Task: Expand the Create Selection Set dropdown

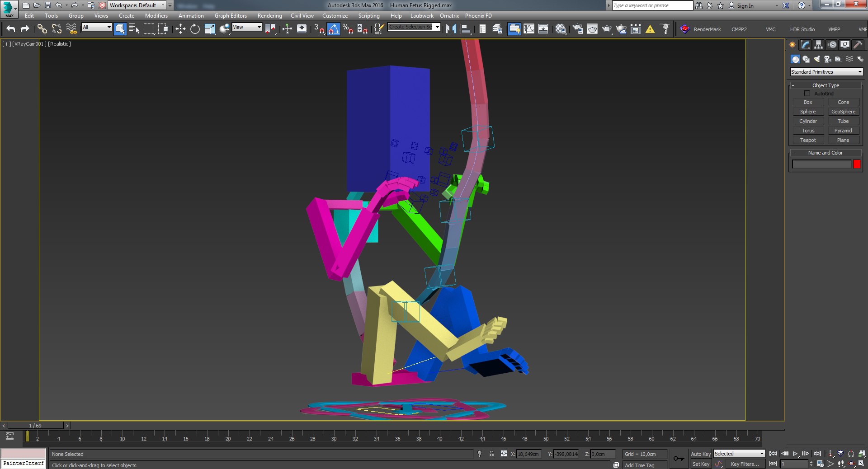Action: click(x=437, y=27)
